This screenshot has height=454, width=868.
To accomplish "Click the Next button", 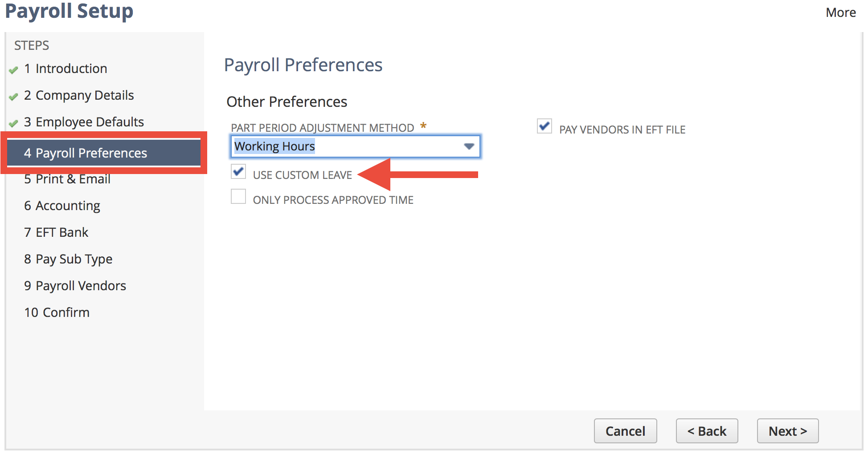I will tap(787, 430).
